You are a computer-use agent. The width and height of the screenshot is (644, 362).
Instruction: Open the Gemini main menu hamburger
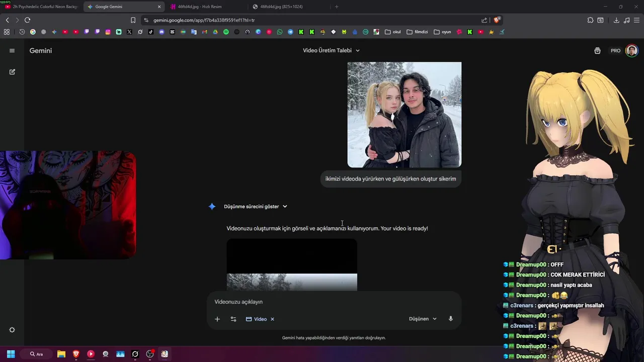coord(12,51)
